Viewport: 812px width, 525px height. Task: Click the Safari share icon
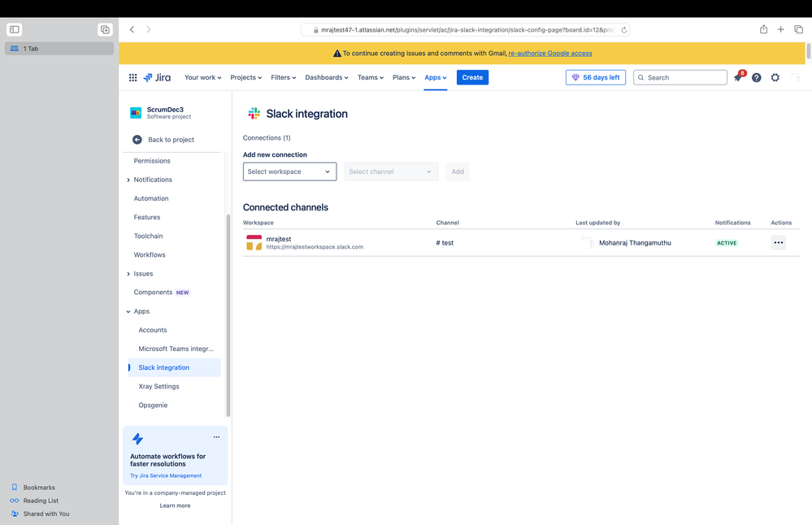[x=763, y=29]
